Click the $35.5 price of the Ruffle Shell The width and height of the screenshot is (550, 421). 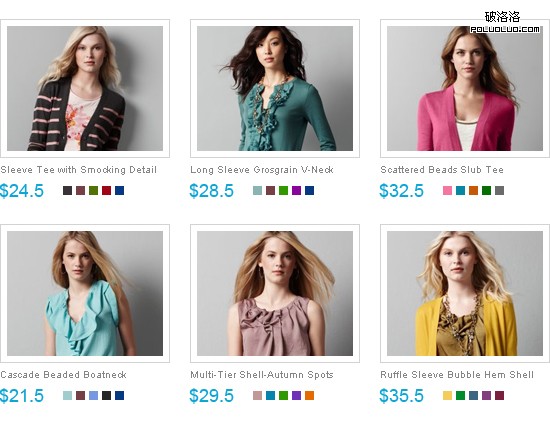coord(402,396)
